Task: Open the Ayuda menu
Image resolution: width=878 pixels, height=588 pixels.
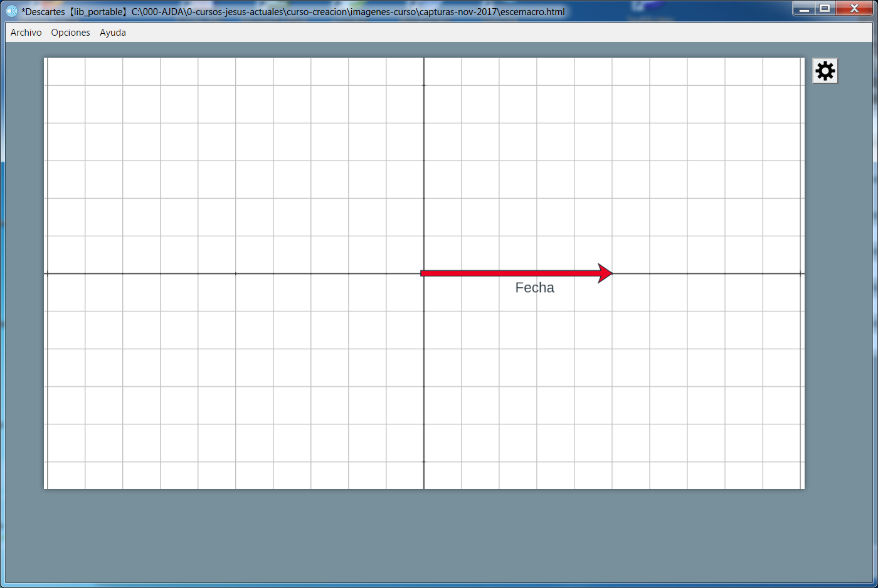Action: (x=113, y=33)
